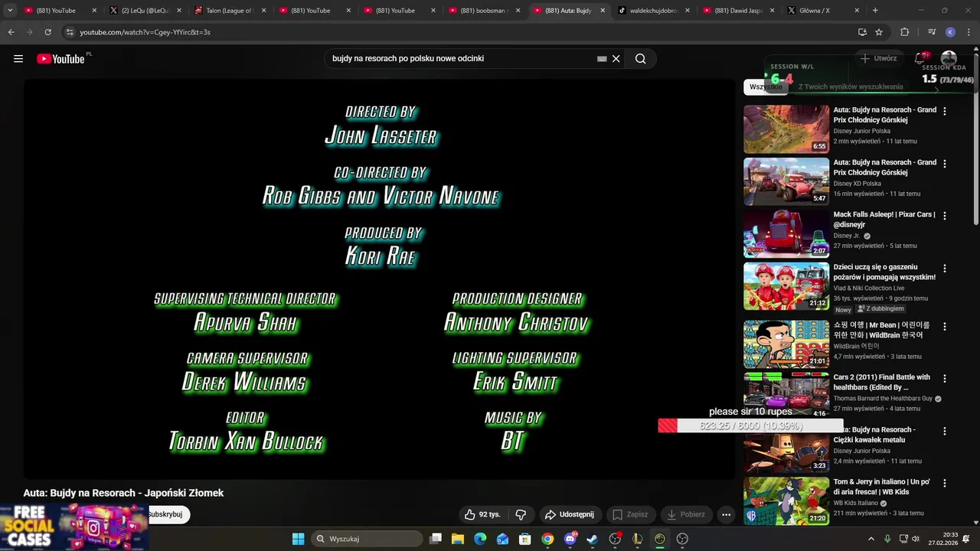This screenshot has width=980, height=551.
Task: Switch to the boobsman YouTube tab
Action: coord(484,11)
